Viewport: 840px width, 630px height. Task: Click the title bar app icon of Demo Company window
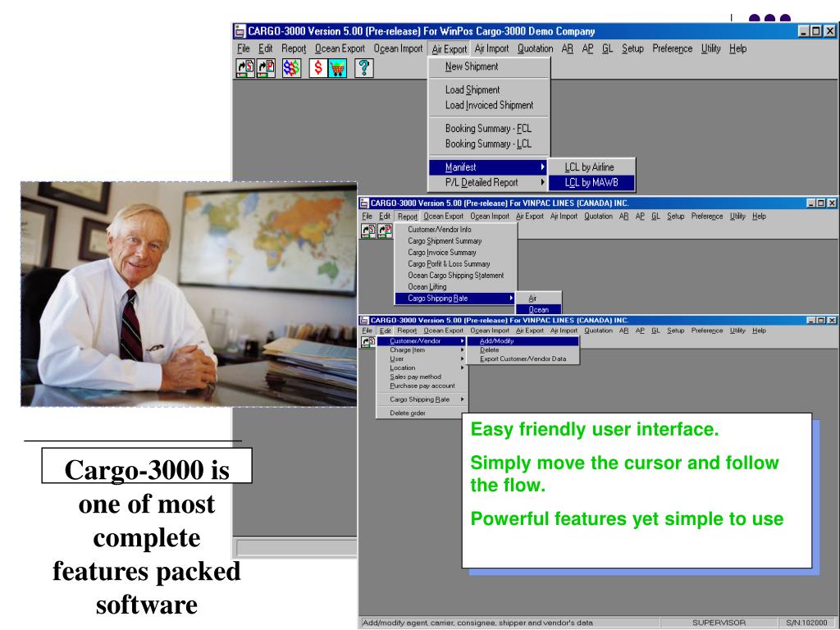pyautogui.click(x=240, y=31)
